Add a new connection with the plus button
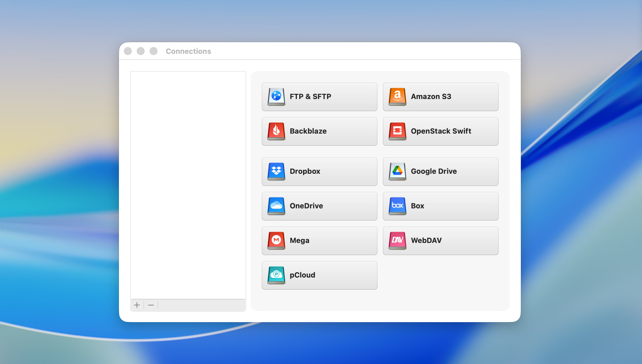The image size is (642, 364). click(x=137, y=305)
